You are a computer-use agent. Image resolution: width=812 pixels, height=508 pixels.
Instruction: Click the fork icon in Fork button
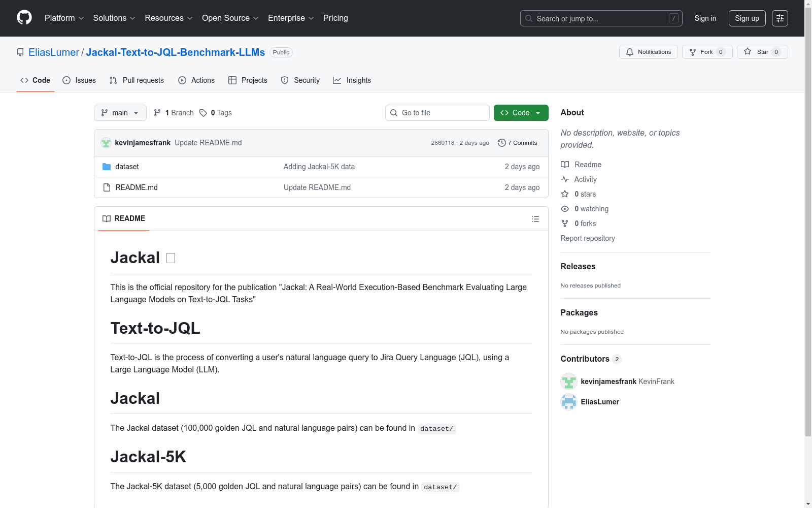(x=693, y=52)
